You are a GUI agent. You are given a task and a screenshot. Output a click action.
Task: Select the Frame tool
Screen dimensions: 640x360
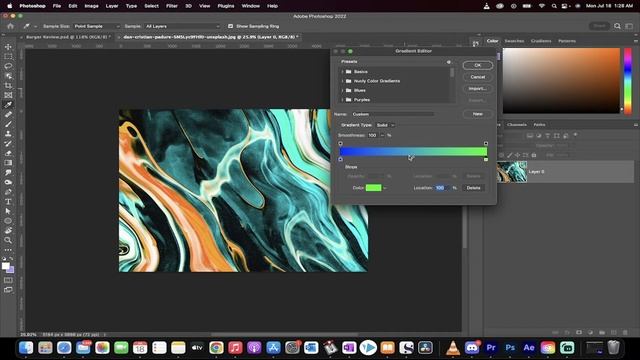click(8, 95)
